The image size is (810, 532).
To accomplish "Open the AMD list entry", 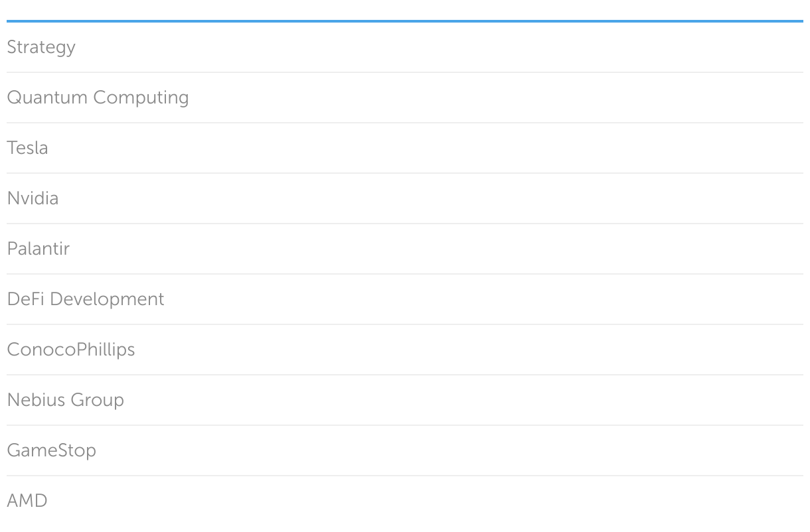I will tap(27, 501).
